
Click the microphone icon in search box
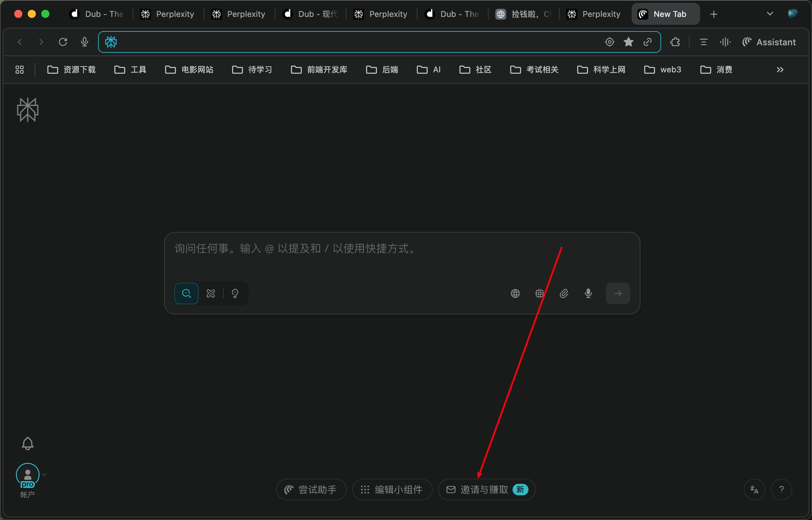(x=588, y=293)
